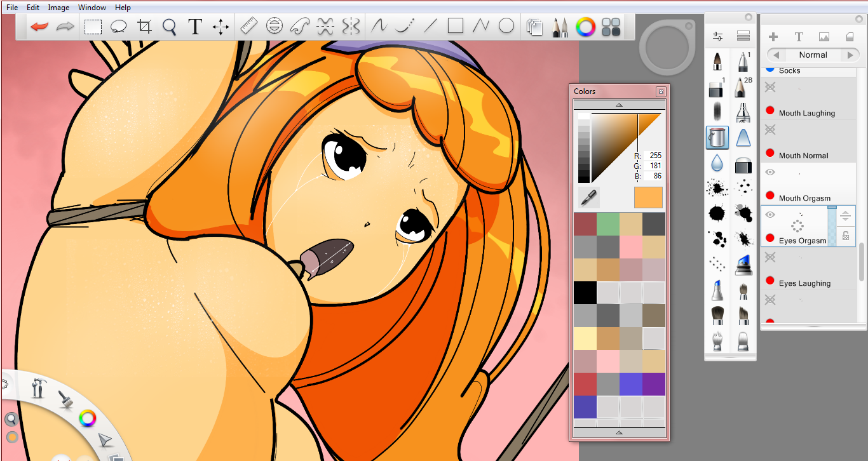Add a text layer in Layer Editor

pos(799,37)
